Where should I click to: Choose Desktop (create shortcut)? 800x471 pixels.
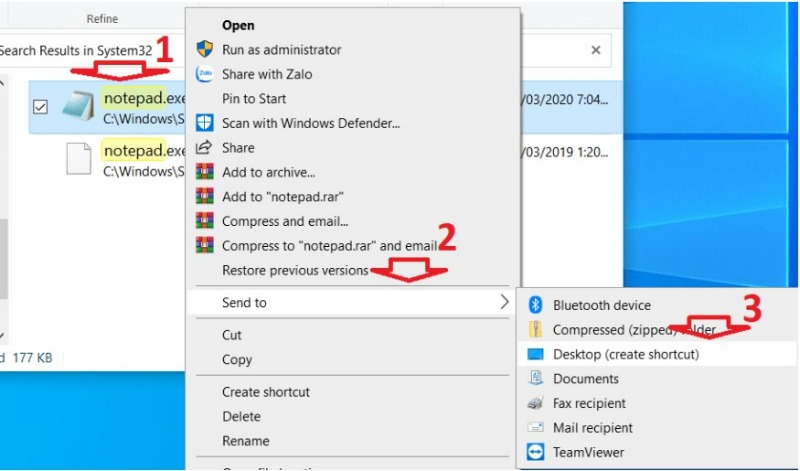click(626, 354)
